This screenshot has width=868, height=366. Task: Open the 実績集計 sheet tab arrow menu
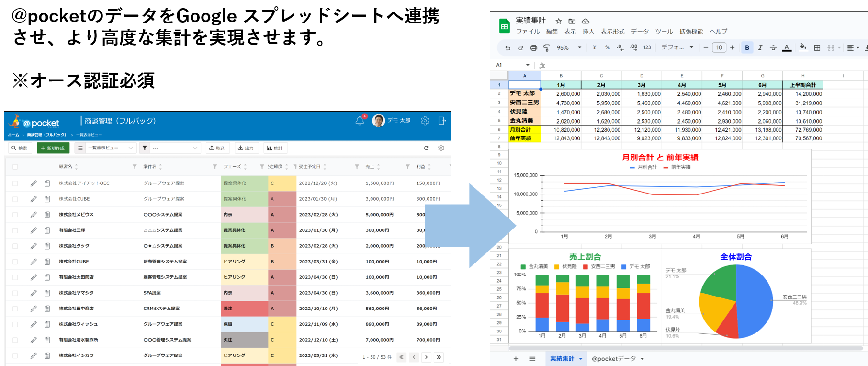[x=581, y=359]
